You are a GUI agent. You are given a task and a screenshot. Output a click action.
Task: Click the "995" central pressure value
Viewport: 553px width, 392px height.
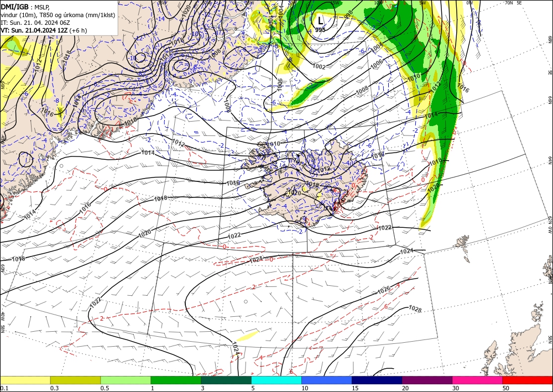[x=320, y=30]
